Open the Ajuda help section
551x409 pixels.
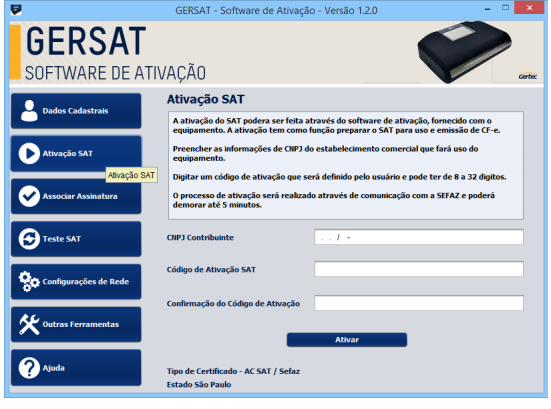tap(76, 368)
